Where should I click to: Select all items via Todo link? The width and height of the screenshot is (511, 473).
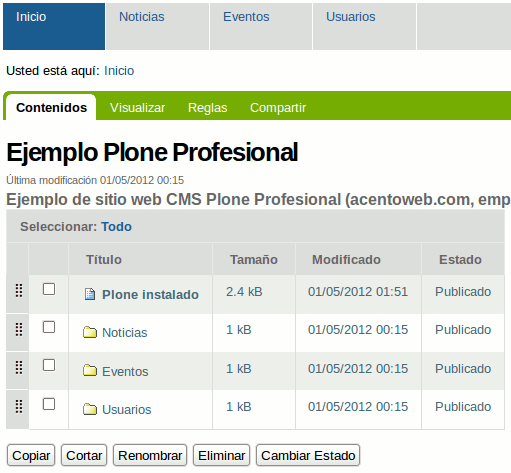point(117,227)
